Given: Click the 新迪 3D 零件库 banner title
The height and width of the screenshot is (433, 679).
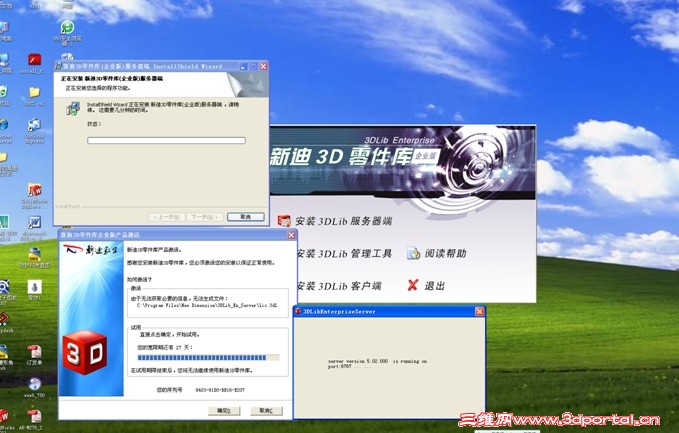Looking at the screenshot, I should (340, 157).
